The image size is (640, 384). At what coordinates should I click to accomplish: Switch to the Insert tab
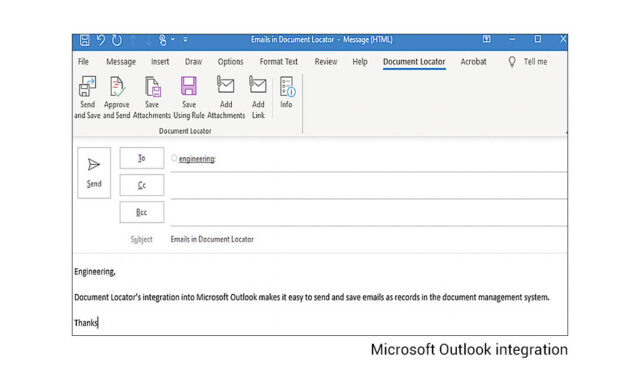point(160,62)
